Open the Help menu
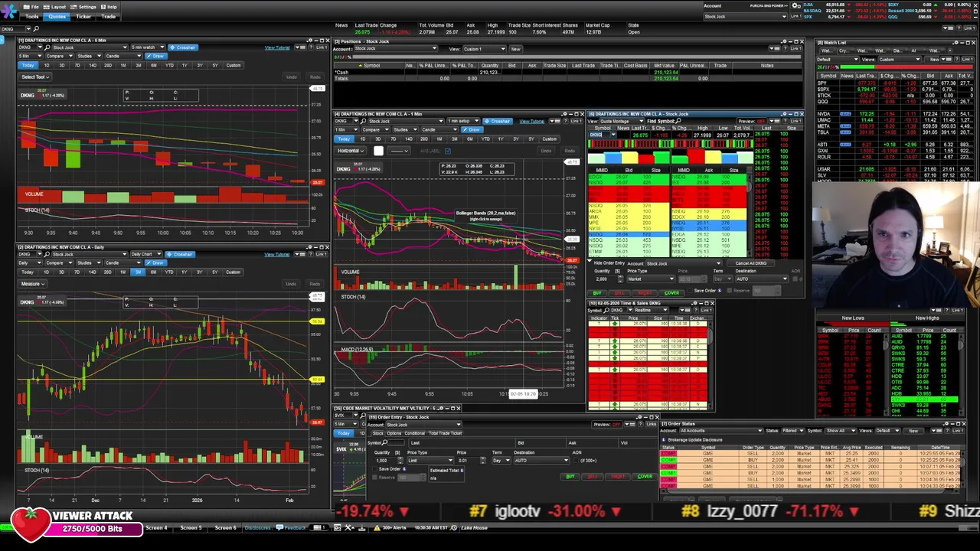This screenshot has width=980, height=551. (x=108, y=7)
